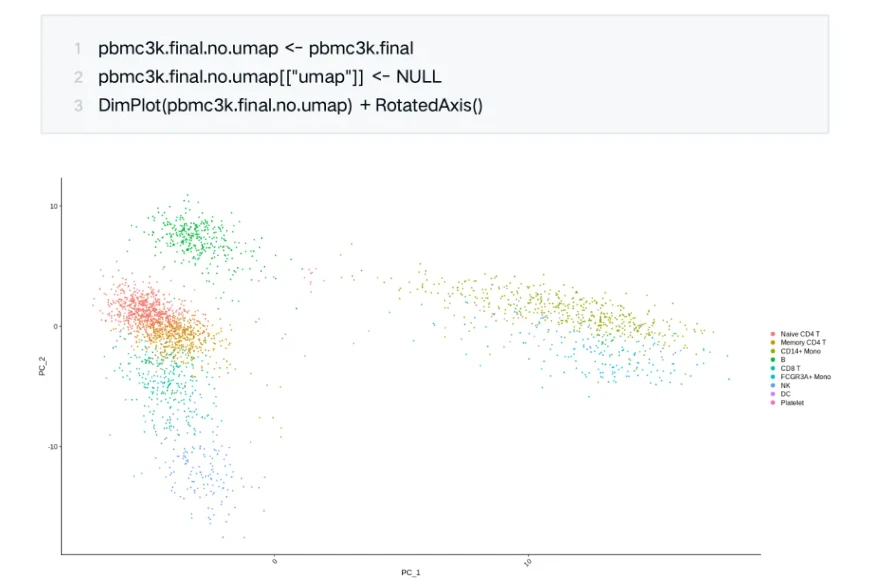Click the rotated 10 tick on x-axis

(x=527, y=562)
